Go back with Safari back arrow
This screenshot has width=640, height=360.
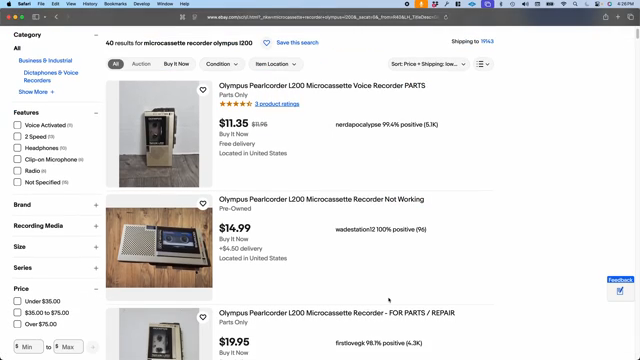point(56,17)
